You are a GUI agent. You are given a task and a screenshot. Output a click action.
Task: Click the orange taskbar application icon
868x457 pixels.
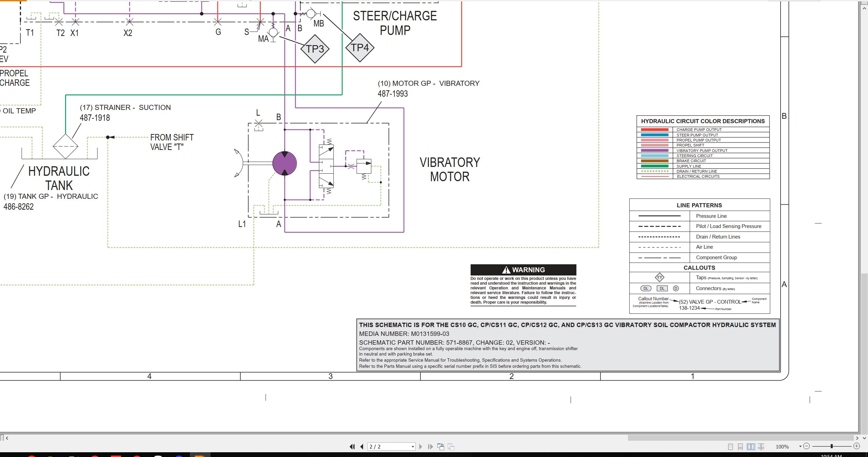199,455
